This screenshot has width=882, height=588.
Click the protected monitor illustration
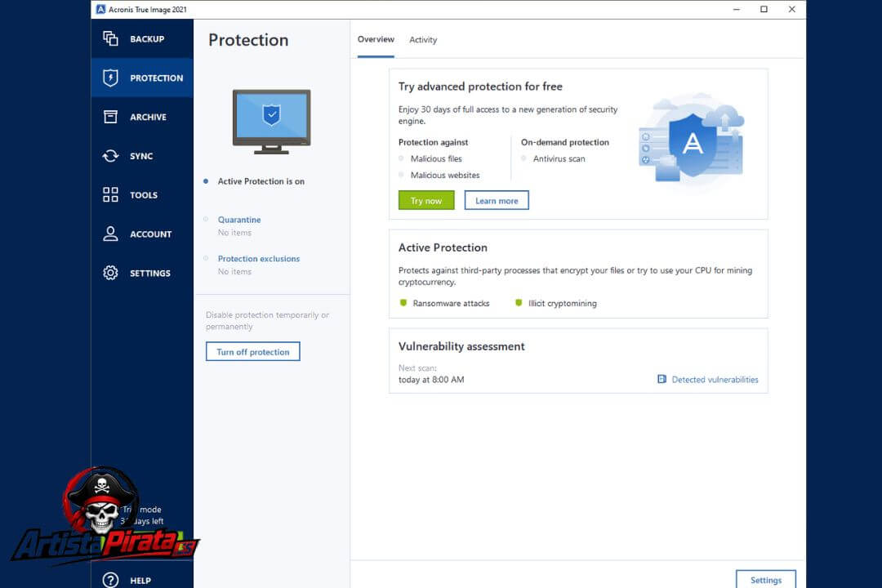pos(272,122)
